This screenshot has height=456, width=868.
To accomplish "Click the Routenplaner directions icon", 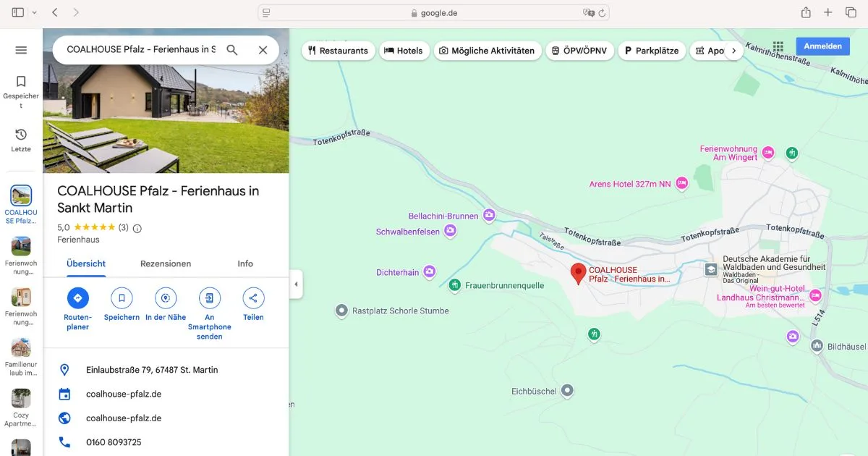I will click(77, 298).
